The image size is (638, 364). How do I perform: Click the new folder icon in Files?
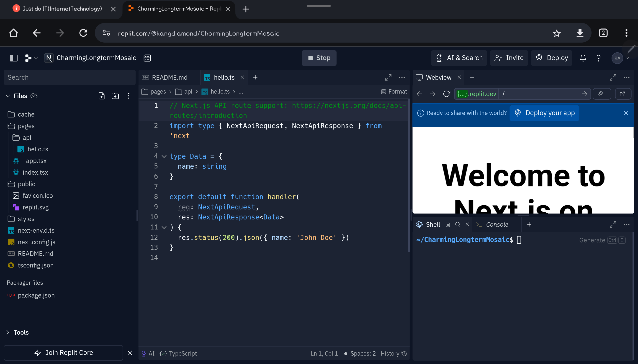click(x=115, y=96)
